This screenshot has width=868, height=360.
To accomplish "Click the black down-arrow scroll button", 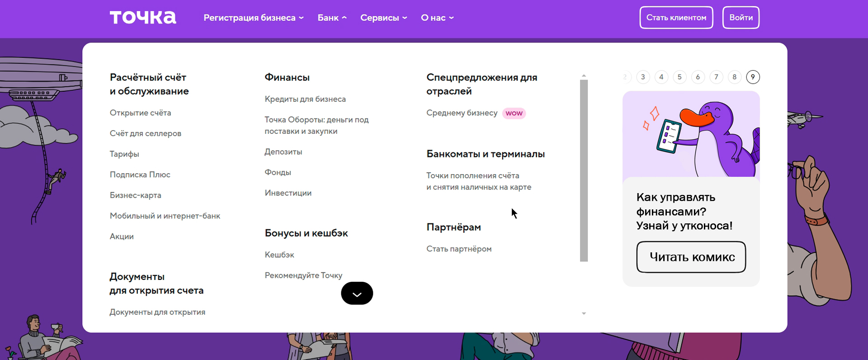I will tap(357, 294).
